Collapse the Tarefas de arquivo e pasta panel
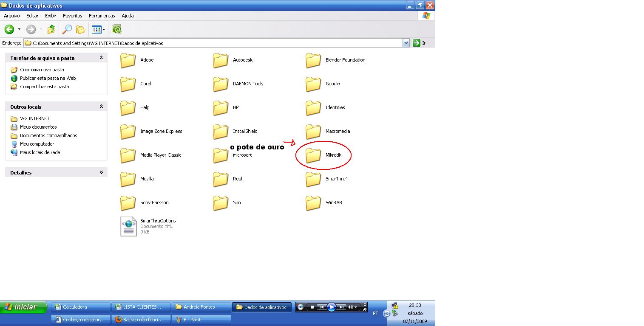The image size is (644, 326). coord(101,58)
